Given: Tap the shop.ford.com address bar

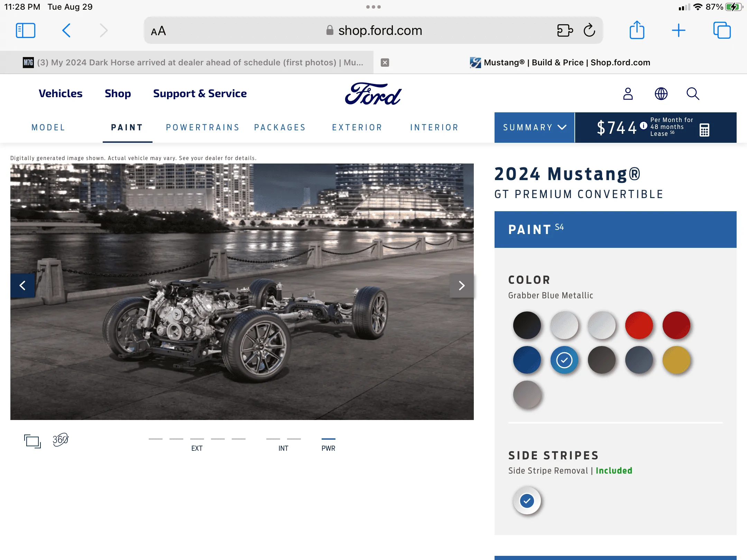Looking at the screenshot, I should tap(373, 30).
